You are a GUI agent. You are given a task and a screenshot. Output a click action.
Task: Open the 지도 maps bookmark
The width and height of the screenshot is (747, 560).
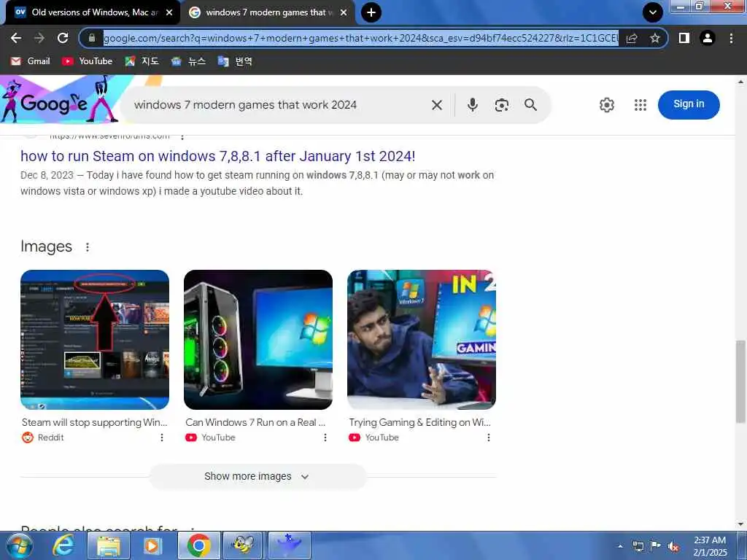[x=142, y=61]
